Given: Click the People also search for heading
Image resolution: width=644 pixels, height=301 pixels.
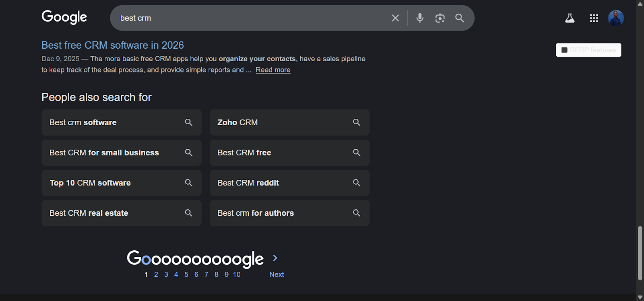Looking at the screenshot, I should [x=97, y=97].
